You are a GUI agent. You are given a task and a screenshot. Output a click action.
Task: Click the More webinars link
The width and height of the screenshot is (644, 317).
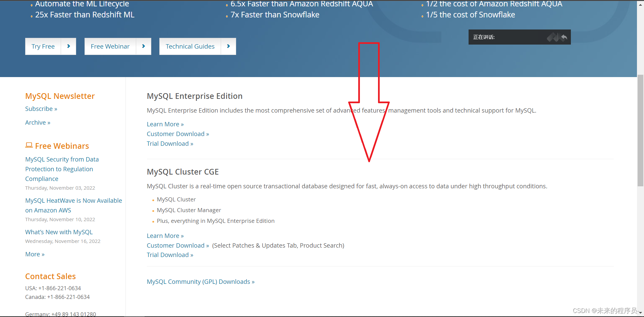(x=35, y=254)
